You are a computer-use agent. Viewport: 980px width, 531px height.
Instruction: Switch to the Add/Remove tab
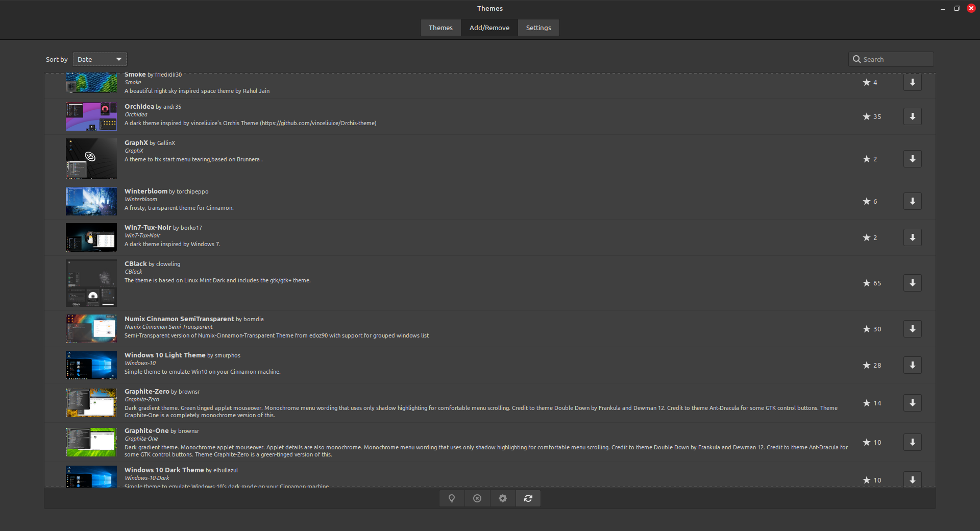489,28
